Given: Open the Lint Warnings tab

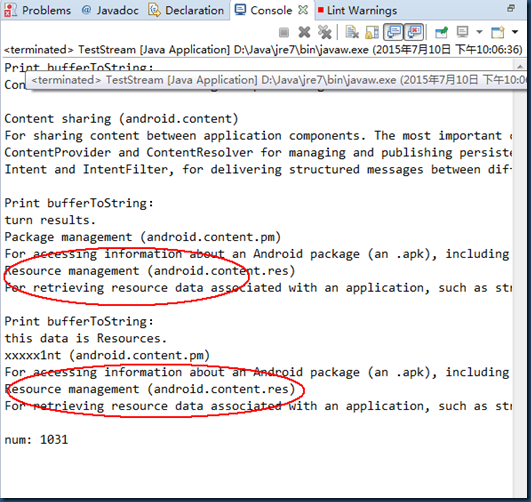Looking at the screenshot, I should coord(357,11).
